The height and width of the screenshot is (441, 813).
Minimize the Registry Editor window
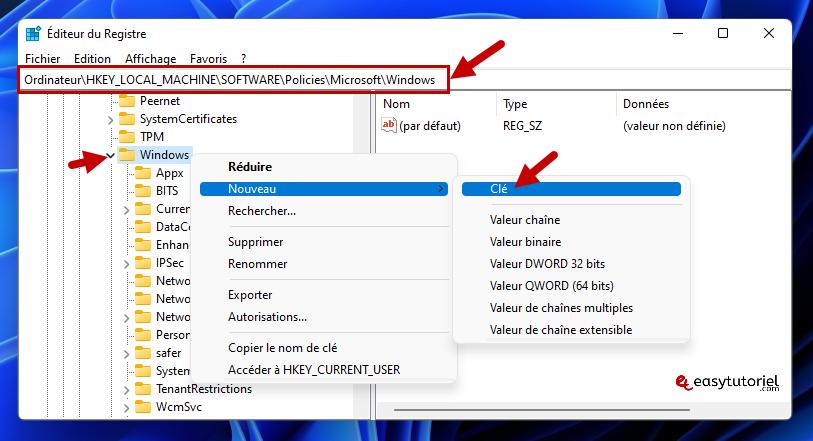pos(678,33)
